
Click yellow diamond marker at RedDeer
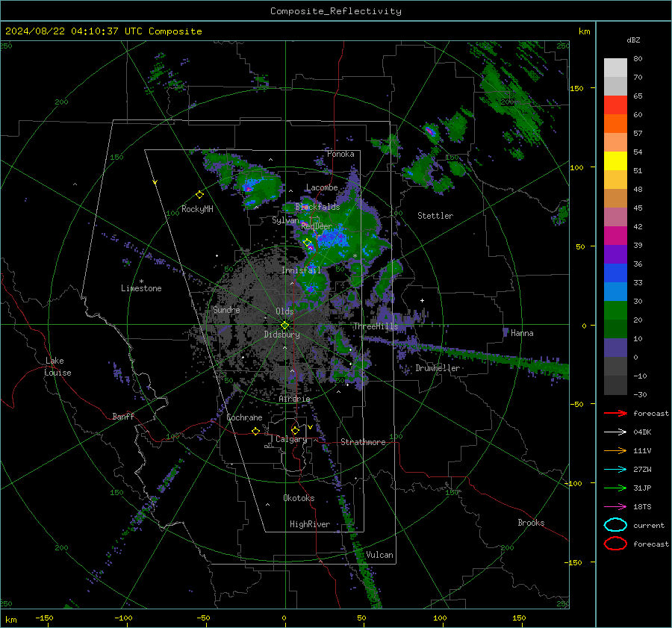pyautogui.click(x=308, y=243)
